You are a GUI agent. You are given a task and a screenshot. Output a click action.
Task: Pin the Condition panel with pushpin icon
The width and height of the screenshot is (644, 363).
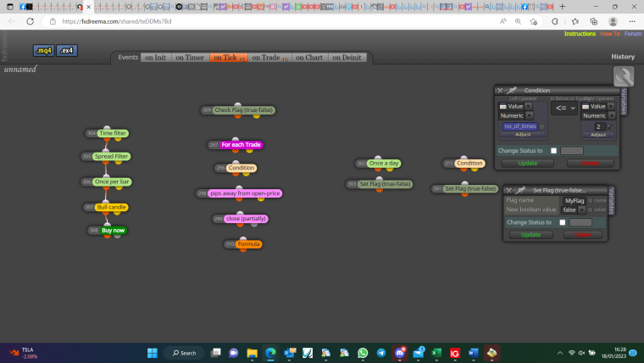pos(511,91)
